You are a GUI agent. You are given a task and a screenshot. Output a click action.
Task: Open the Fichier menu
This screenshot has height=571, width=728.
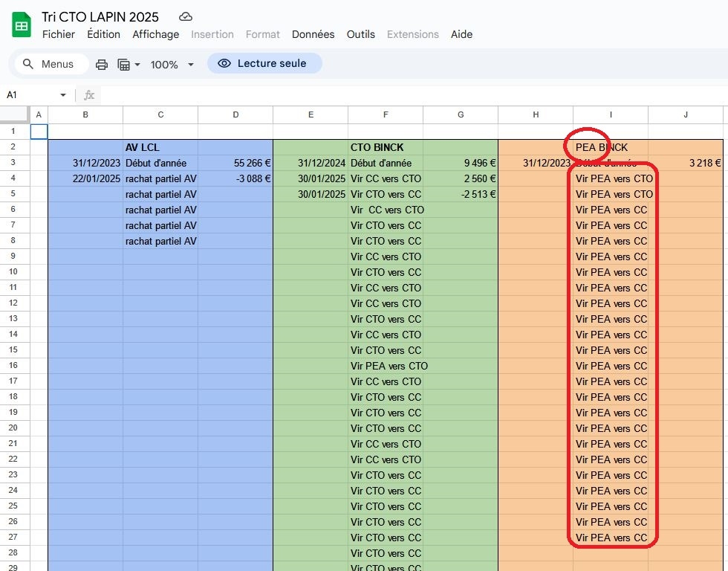coord(59,34)
